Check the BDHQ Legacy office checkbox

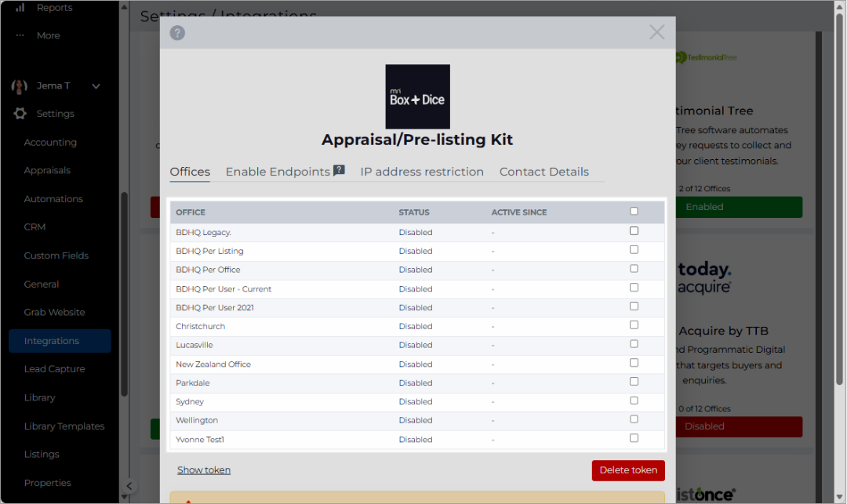click(x=634, y=231)
